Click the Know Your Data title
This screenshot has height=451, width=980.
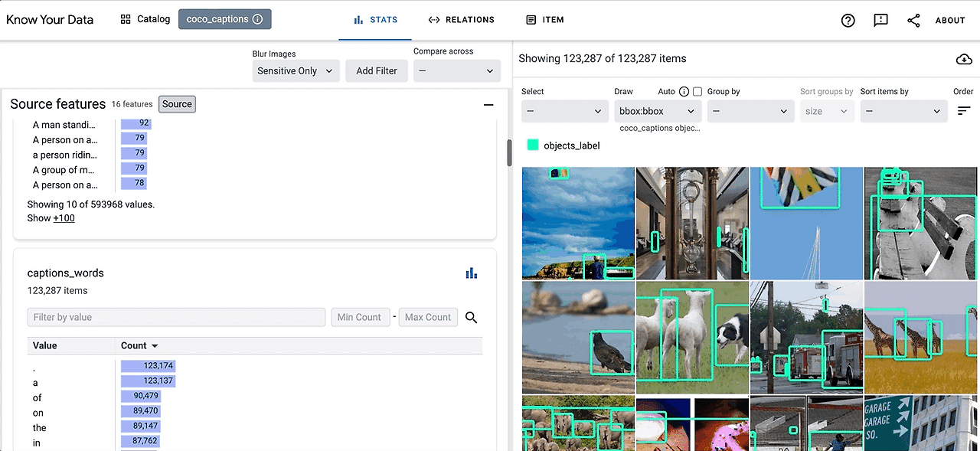[50, 19]
